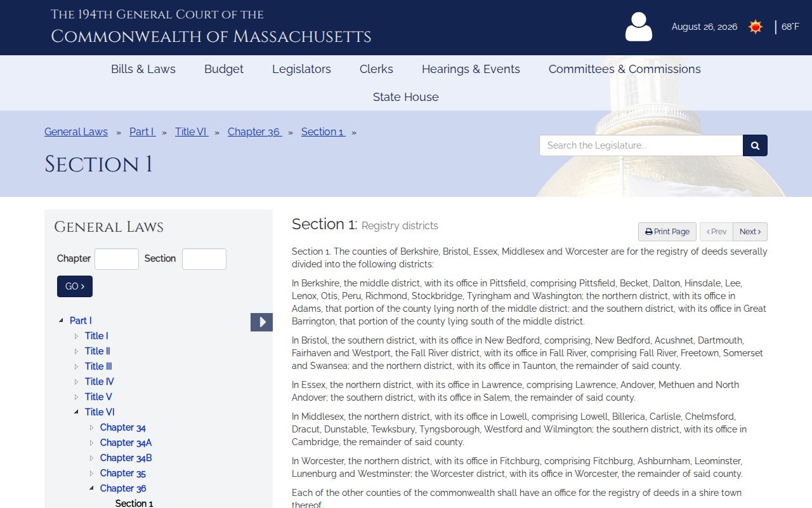Open Title V in the tree

[x=98, y=397]
